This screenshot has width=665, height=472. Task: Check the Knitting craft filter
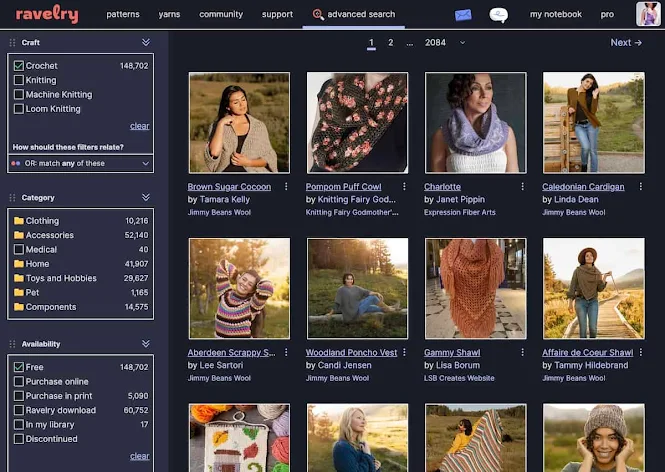(19, 80)
